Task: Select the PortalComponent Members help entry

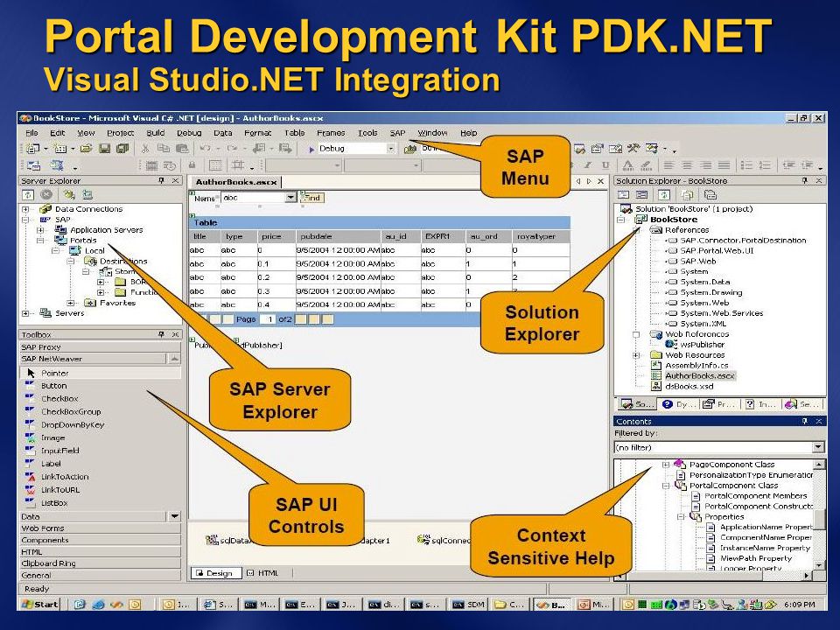Action: (755, 496)
